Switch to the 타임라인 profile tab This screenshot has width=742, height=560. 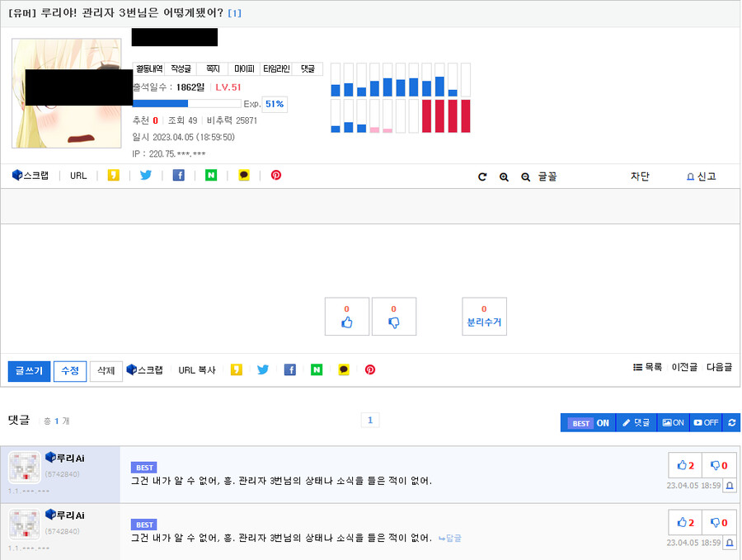[x=276, y=69]
